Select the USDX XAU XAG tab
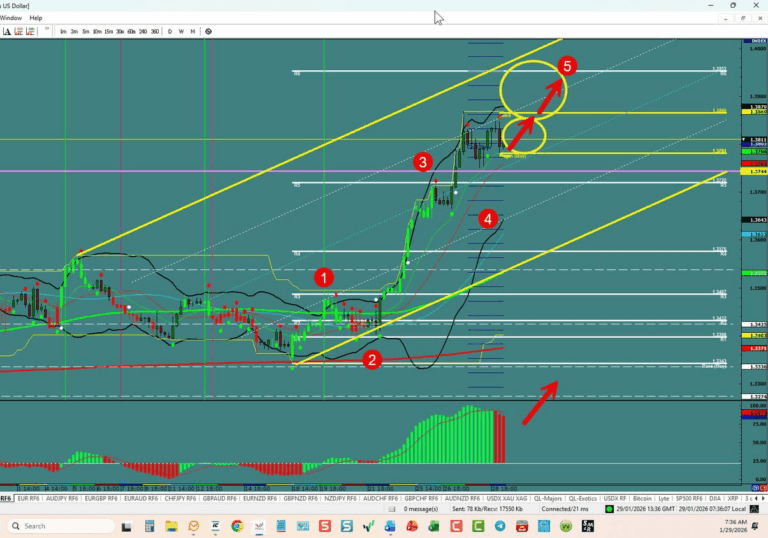 click(x=507, y=498)
